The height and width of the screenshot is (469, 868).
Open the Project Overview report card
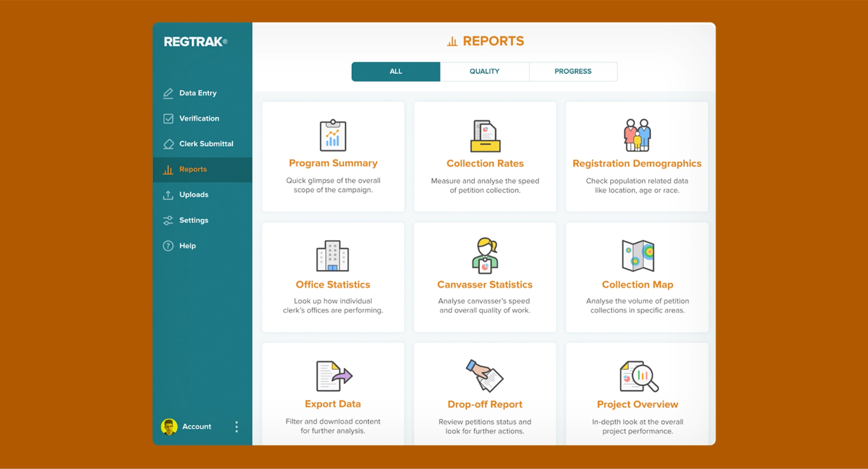pos(637,396)
